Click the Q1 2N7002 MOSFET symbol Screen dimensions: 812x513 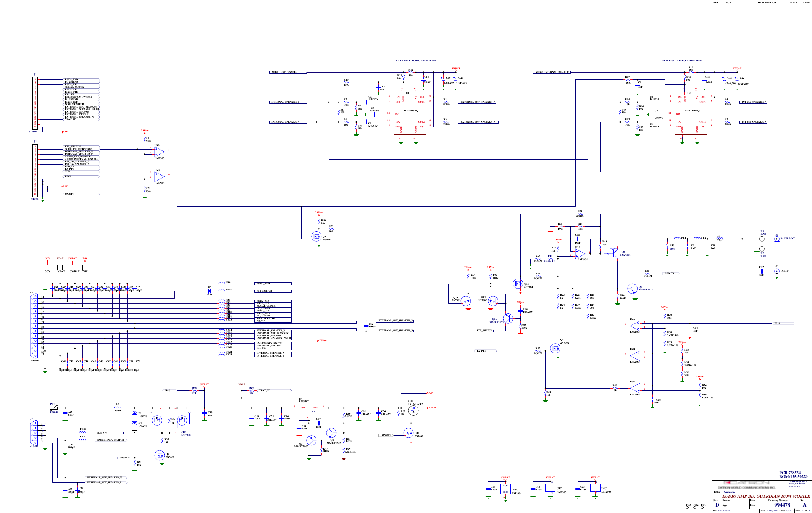(x=316, y=236)
